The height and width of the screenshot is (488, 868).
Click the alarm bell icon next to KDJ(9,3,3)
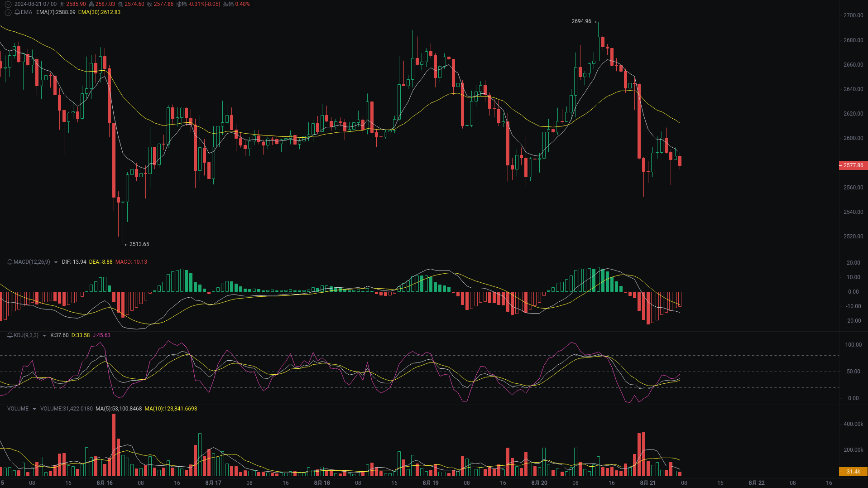[x=9, y=335]
